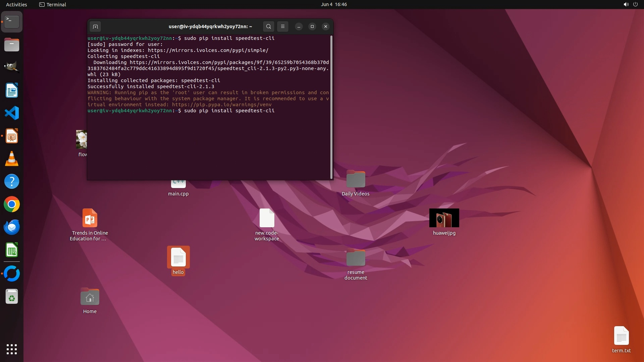This screenshot has width=644, height=362.
Task: Click the terminal vertical scrollbar
Action: [331, 107]
